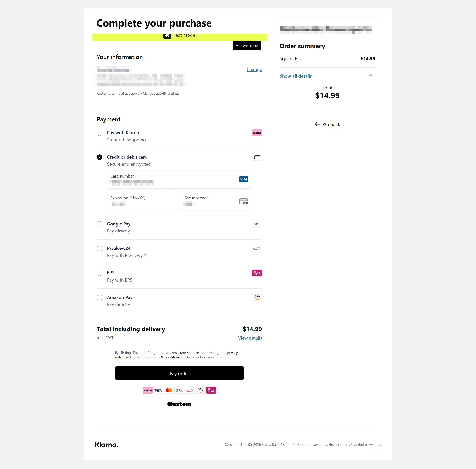Click the security code 123 card icon

(243, 201)
